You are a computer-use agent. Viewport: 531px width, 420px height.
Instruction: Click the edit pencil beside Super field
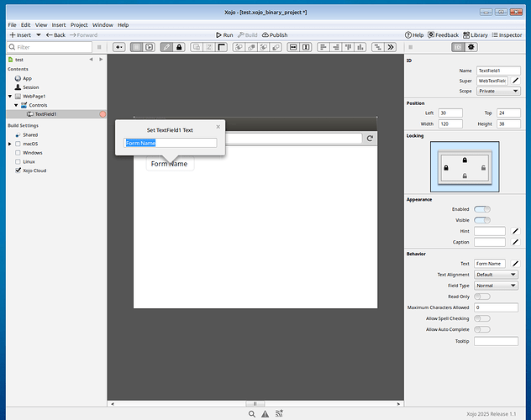point(515,81)
